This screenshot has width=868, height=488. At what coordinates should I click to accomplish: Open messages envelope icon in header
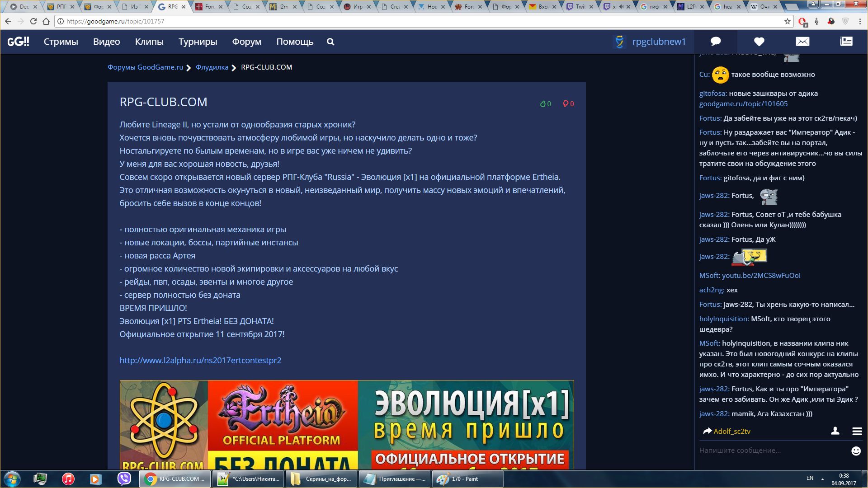tap(802, 42)
